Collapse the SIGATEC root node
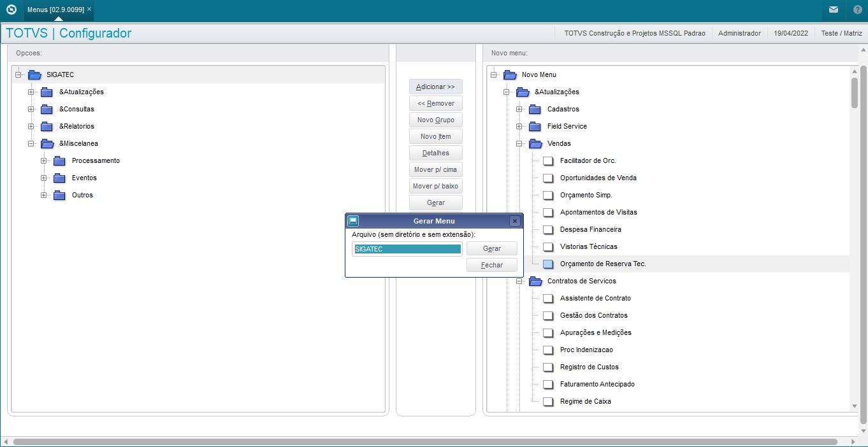The height and width of the screenshot is (447, 868). click(x=18, y=74)
